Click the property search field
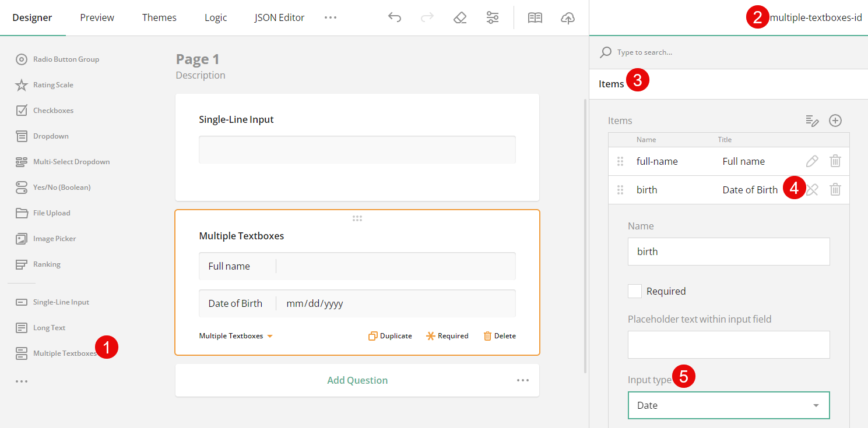Image resolution: width=868 pixels, height=428 pixels. pos(670,52)
